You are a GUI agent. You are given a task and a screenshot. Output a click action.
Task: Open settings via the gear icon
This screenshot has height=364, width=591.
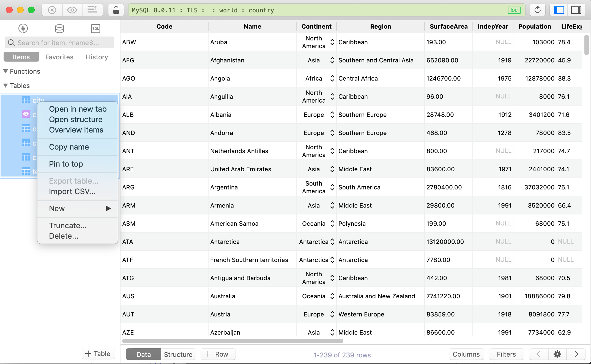pos(558,354)
